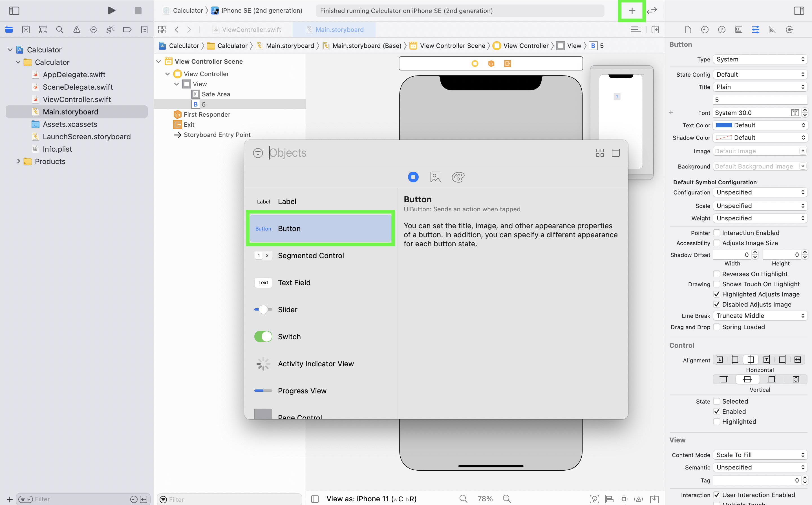
Task: Select the Find navigator magnifier icon
Action: 59,30
